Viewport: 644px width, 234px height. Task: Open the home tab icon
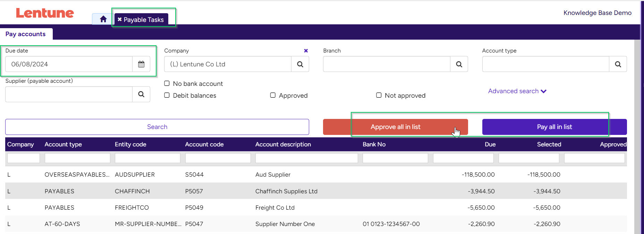click(103, 19)
